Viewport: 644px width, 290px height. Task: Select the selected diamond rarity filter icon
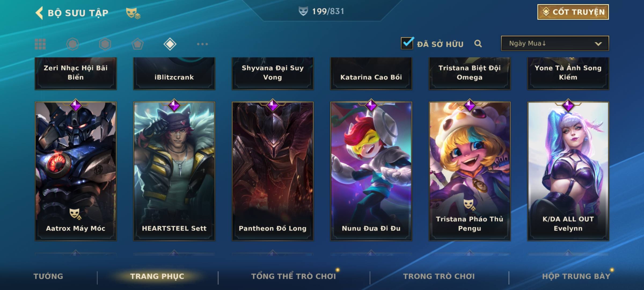pyautogui.click(x=170, y=44)
